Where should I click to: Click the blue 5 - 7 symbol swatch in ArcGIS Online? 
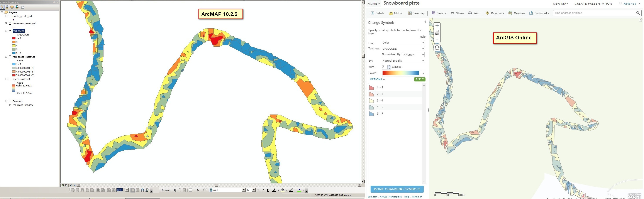click(371, 114)
